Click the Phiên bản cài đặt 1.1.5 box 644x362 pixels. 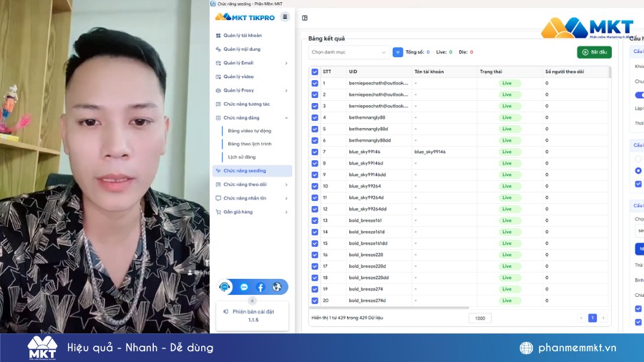point(252,315)
